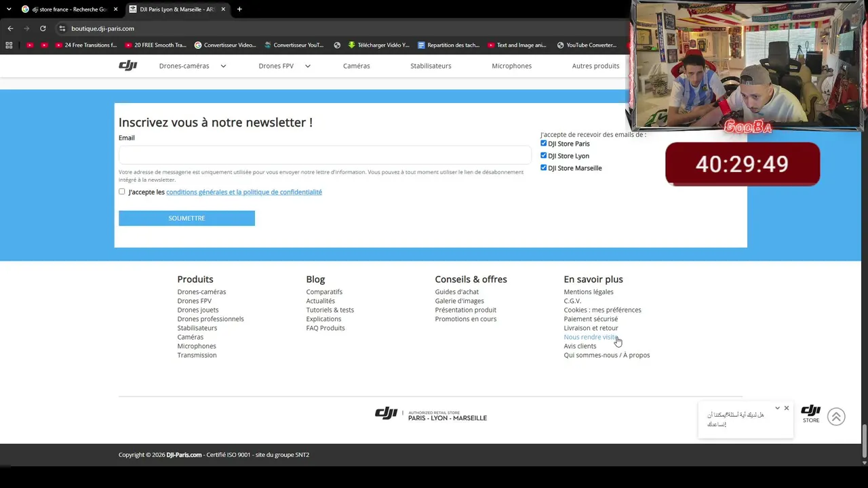The width and height of the screenshot is (868, 488).
Task: Expand the Drones FPV menu chevron
Action: click(x=307, y=66)
